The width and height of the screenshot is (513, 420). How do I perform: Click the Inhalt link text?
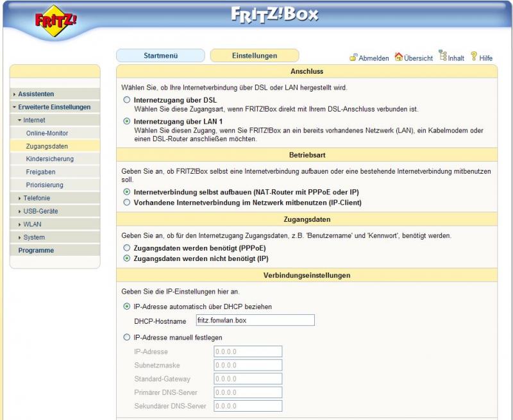tap(456, 58)
